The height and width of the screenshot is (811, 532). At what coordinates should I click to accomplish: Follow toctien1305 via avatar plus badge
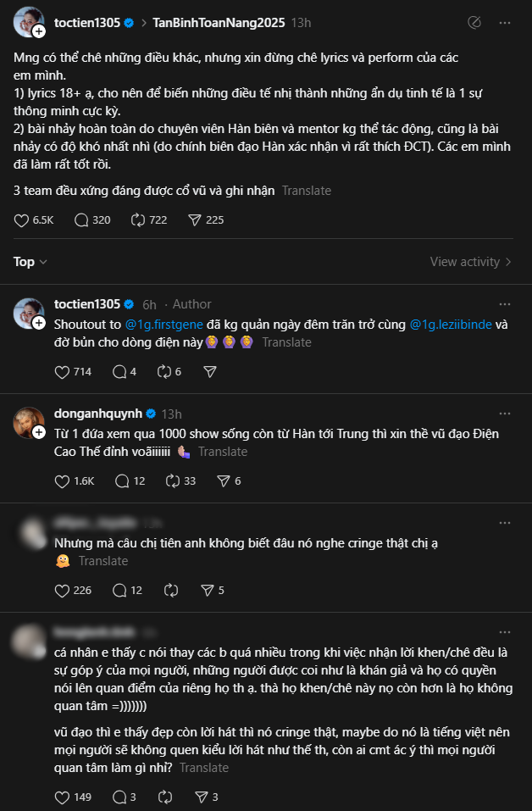tap(39, 31)
